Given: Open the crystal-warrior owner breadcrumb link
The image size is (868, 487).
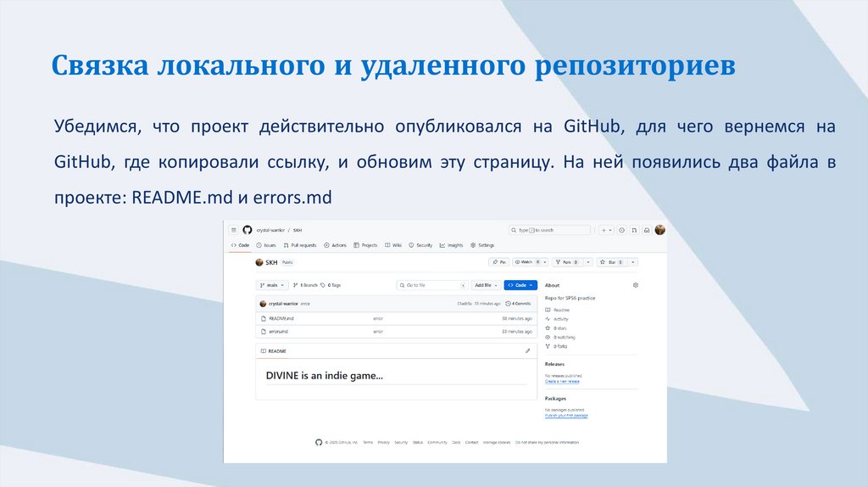Looking at the screenshot, I should [x=270, y=230].
